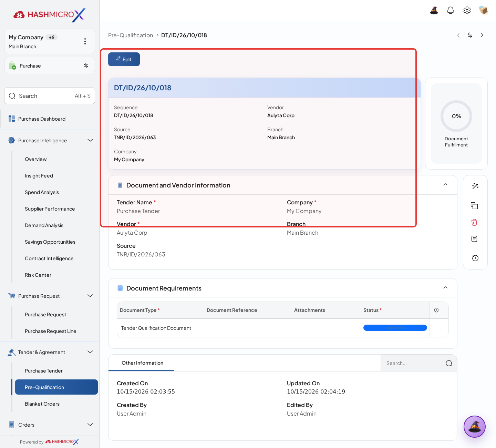This screenshot has height=448, width=496.
Task: Open Spend Analysis in the sidebar
Action: coord(42,192)
